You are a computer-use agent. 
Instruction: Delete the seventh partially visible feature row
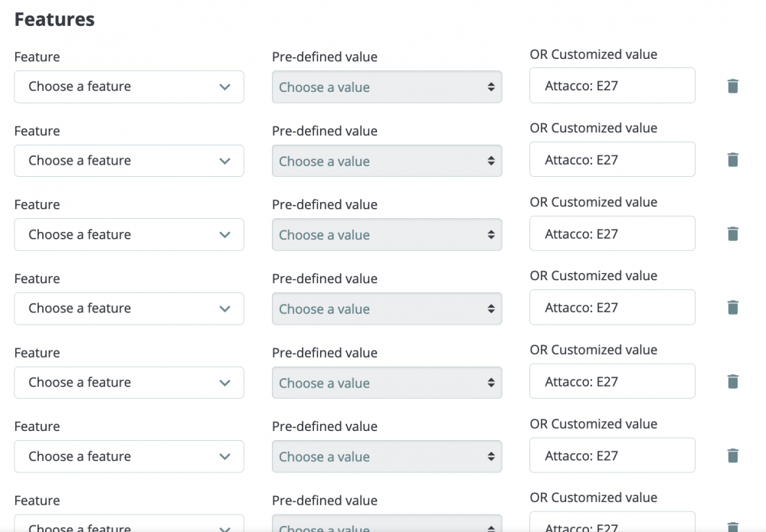pyautogui.click(x=732, y=527)
